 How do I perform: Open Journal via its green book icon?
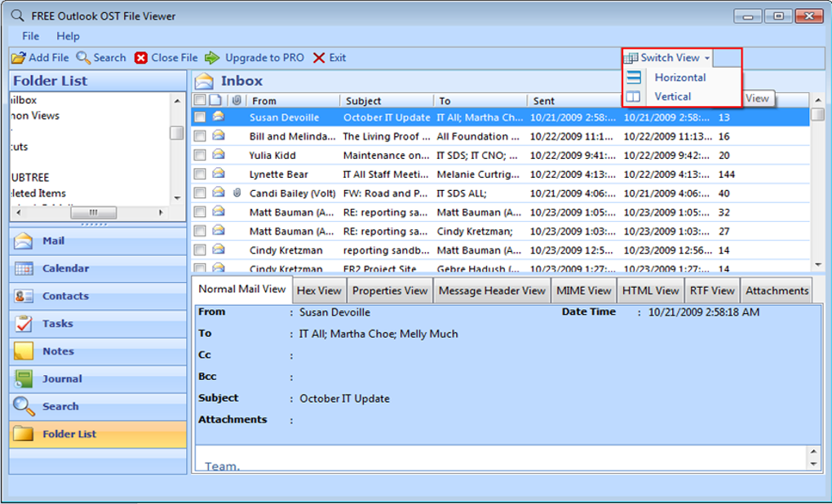pyautogui.click(x=24, y=378)
